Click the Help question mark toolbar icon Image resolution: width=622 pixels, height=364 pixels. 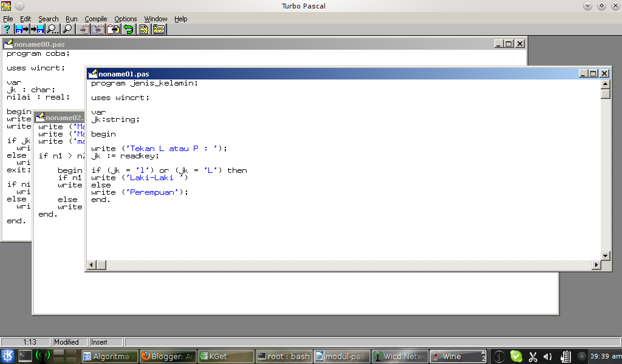point(7,29)
